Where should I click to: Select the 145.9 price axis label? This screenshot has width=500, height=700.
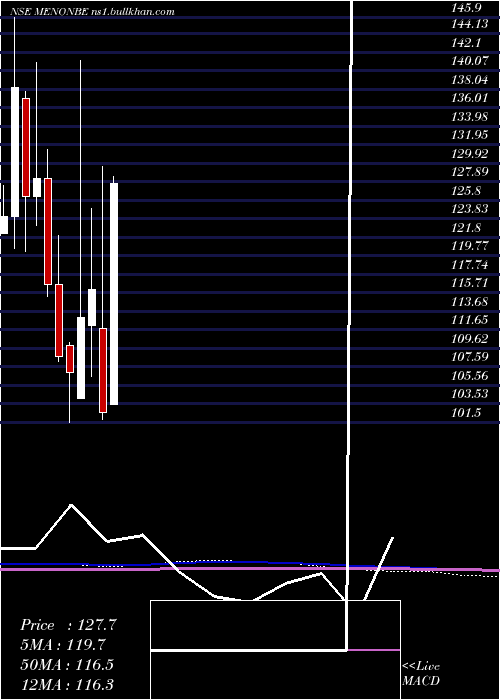(x=466, y=7)
